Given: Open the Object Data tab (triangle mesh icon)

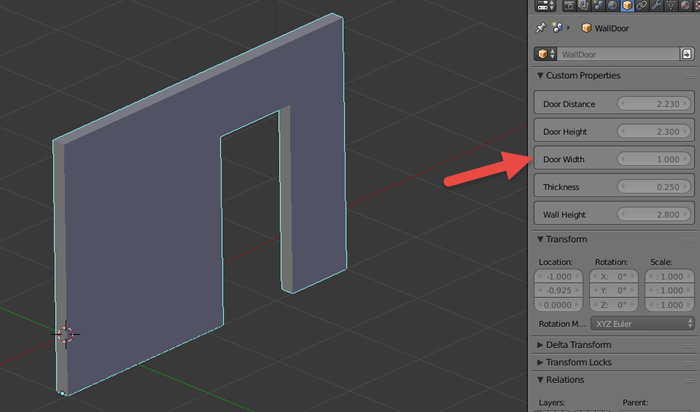Looking at the screenshot, I should (671, 5).
